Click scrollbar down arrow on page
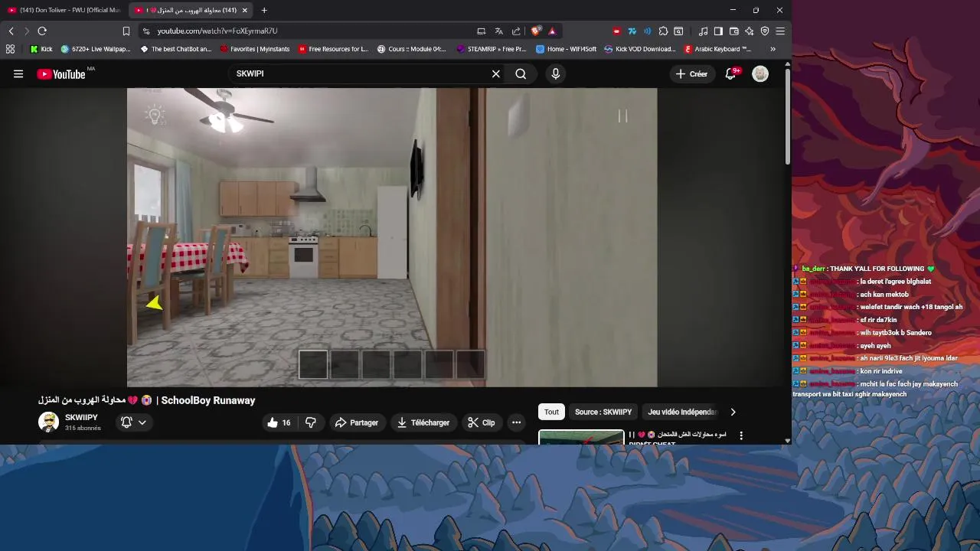Image resolution: width=980 pixels, height=551 pixels. 787,441
